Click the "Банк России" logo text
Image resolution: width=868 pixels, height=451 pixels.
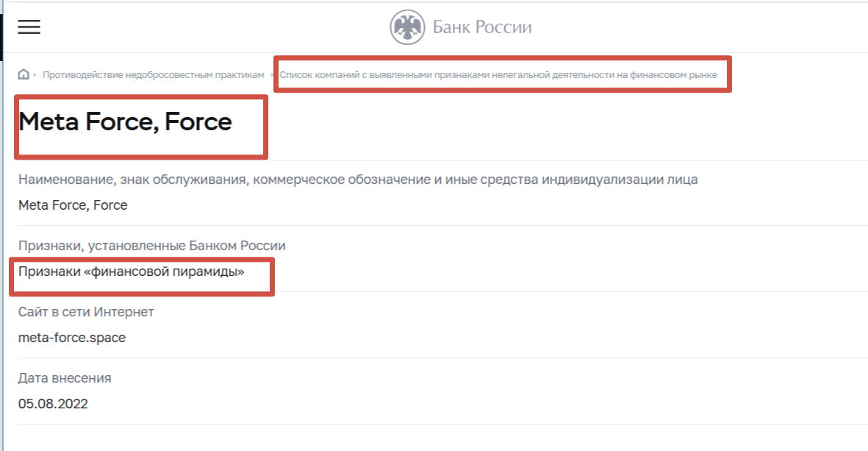tap(481, 26)
